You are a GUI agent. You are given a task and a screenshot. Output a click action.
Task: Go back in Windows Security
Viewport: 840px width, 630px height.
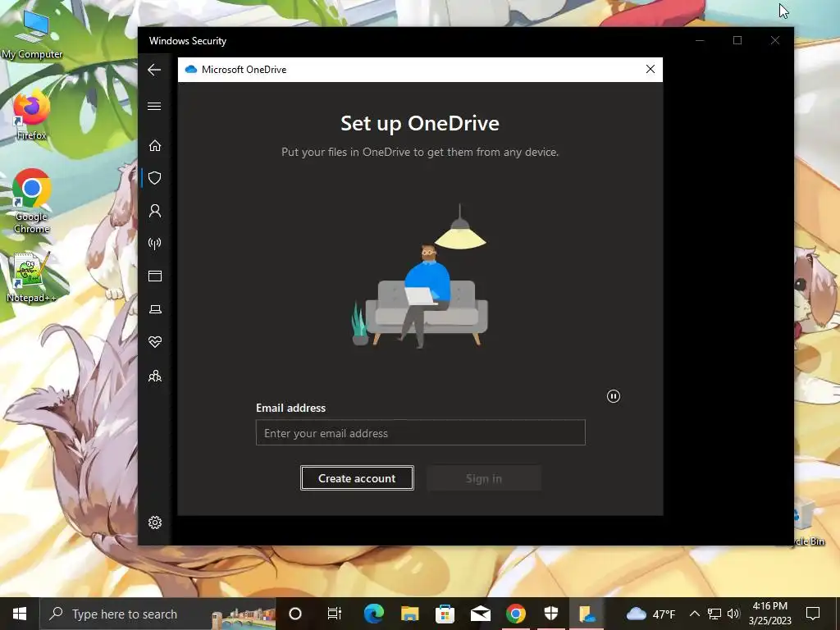[154, 70]
